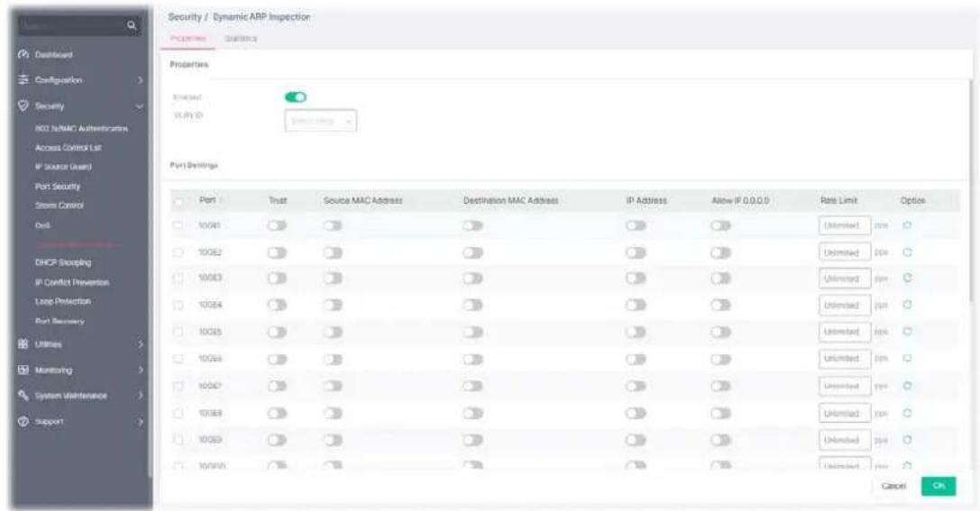Open Loop Protection menu item

pos(63,301)
